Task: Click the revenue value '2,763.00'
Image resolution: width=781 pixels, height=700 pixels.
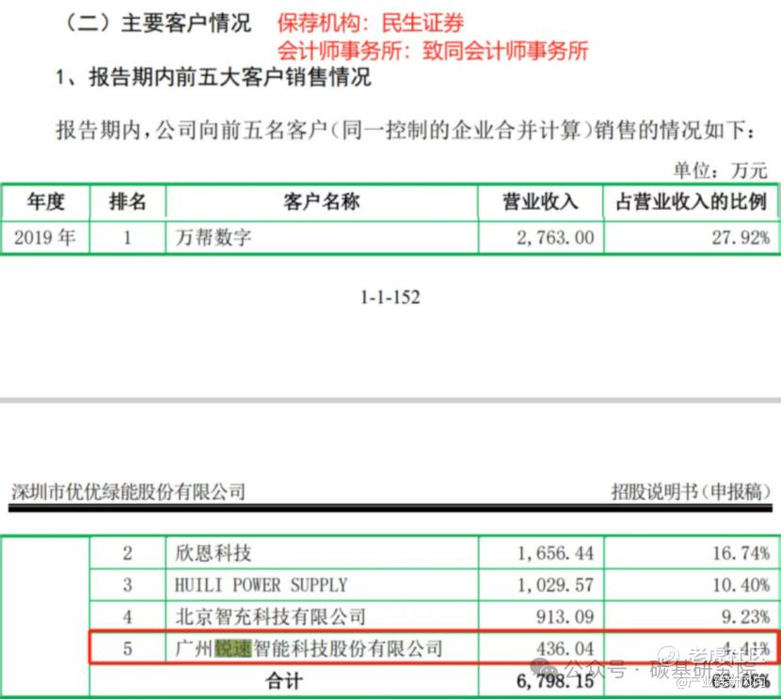Action: tap(555, 237)
